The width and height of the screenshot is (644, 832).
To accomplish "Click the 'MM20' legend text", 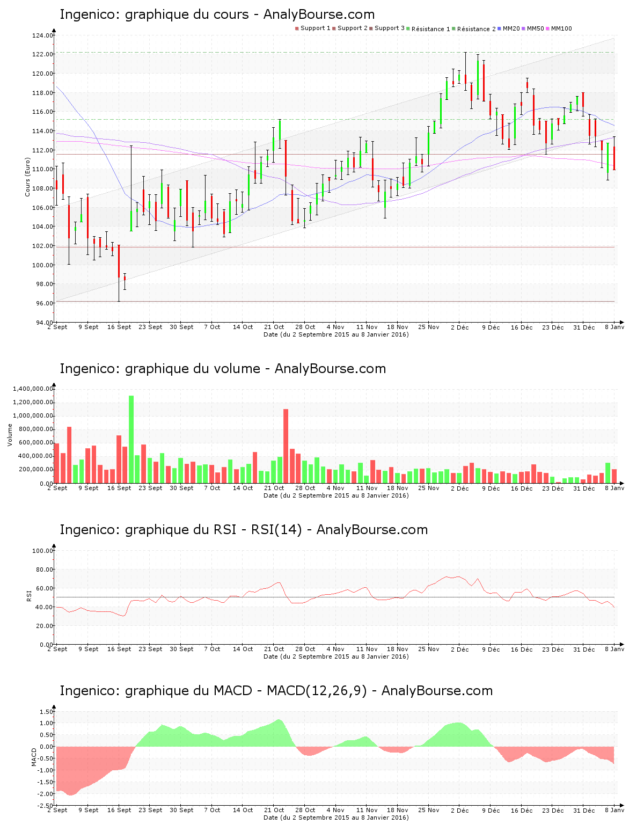I will [x=511, y=28].
